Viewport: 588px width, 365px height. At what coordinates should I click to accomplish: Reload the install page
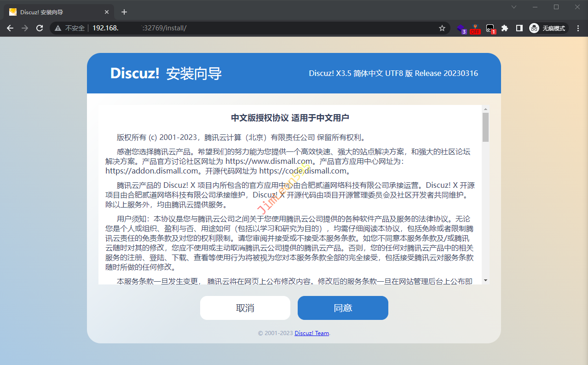click(40, 28)
